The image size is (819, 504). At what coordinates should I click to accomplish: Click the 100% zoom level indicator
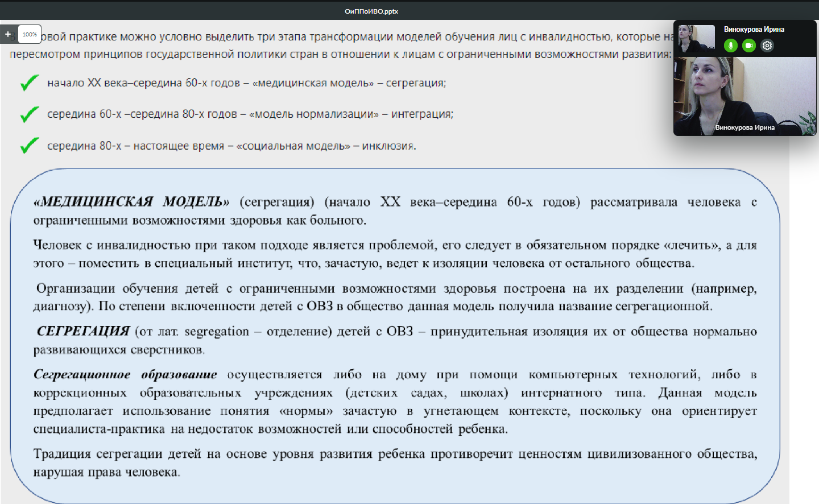[30, 34]
